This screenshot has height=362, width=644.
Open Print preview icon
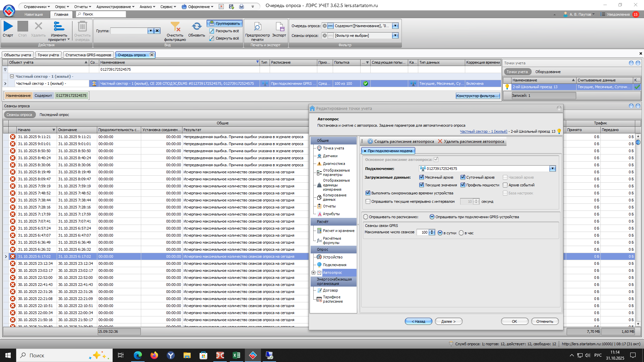(257, 27)
